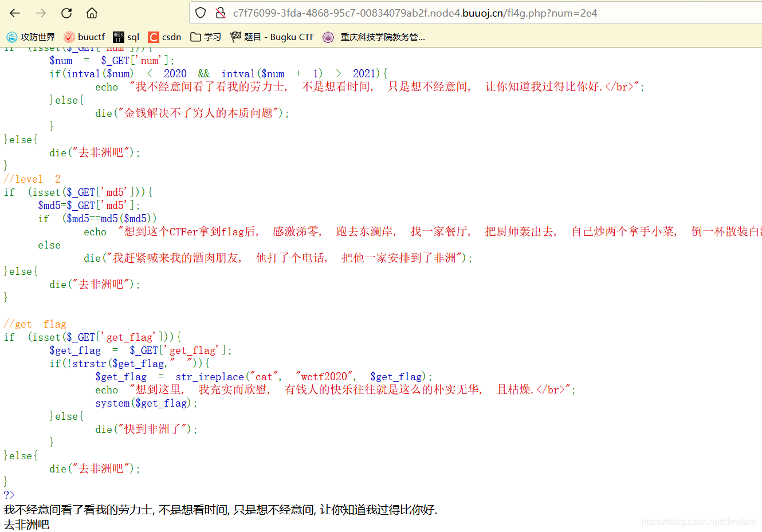762x532 pixels.
Task: Click the insecure connection lock icon
Action: pos(220,13)
